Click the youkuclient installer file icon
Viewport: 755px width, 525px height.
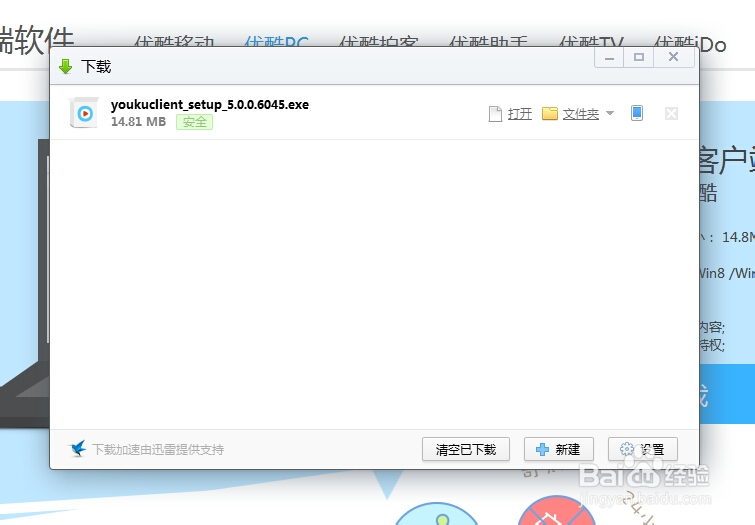coord(84,113)
